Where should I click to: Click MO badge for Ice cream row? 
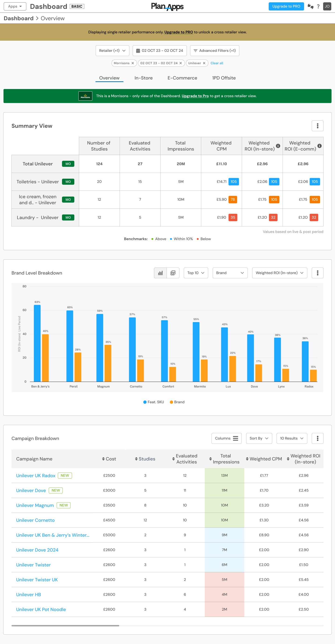68,199
